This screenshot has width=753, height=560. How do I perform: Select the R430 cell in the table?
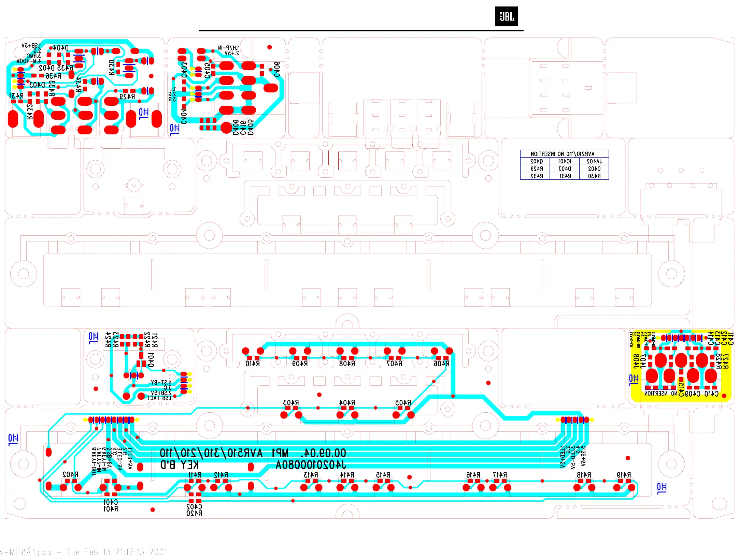coord(594,176)
